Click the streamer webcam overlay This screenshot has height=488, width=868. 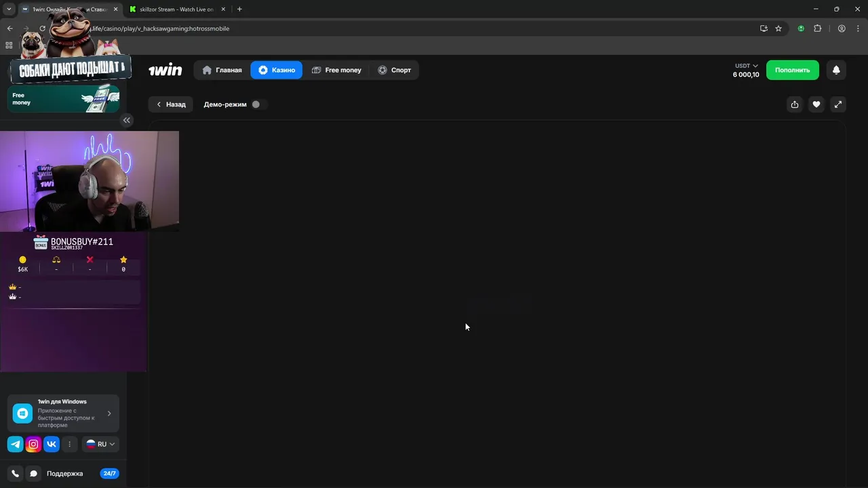[x=90, y=182]
